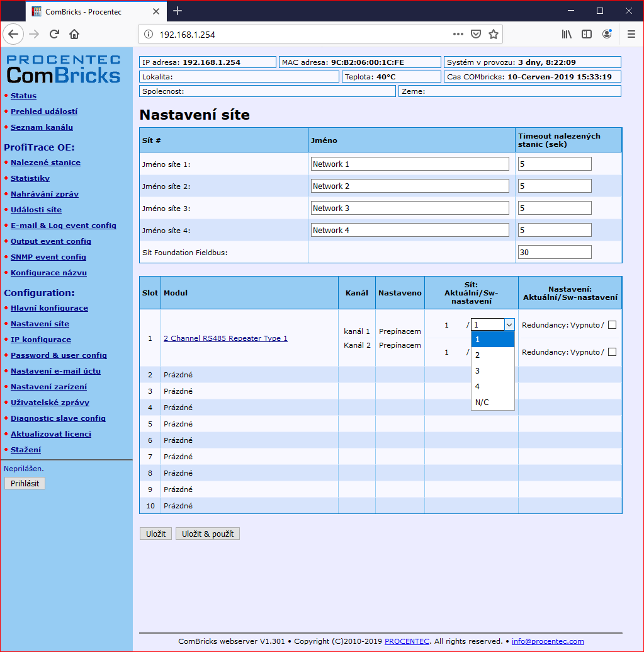Screen dimensions: 644x652
Task: Open the browser home page icon
Action: tap(74, 34)
